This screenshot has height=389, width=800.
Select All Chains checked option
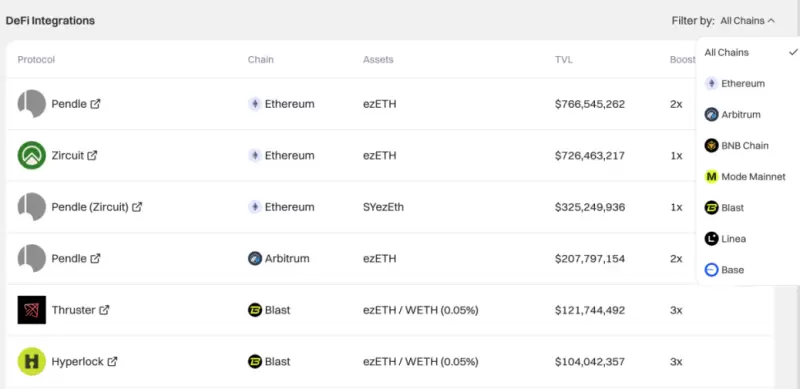pyautogui.click(x=748, y=53)
